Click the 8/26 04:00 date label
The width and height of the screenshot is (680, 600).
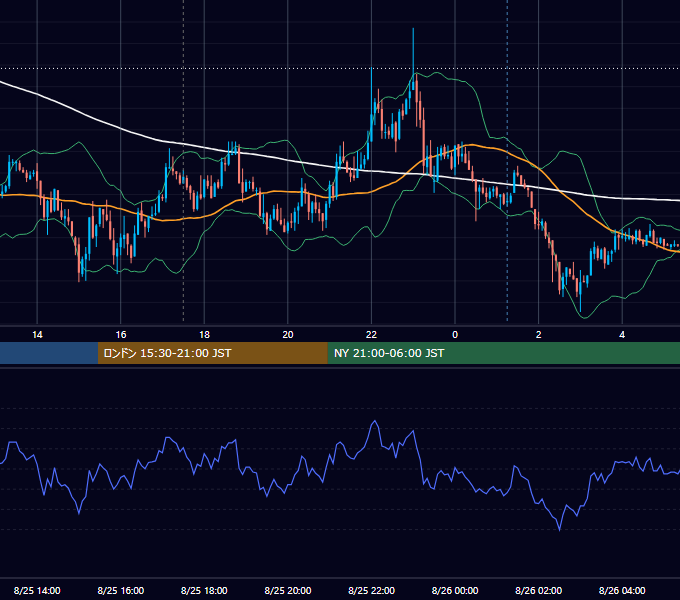(622, 590)
